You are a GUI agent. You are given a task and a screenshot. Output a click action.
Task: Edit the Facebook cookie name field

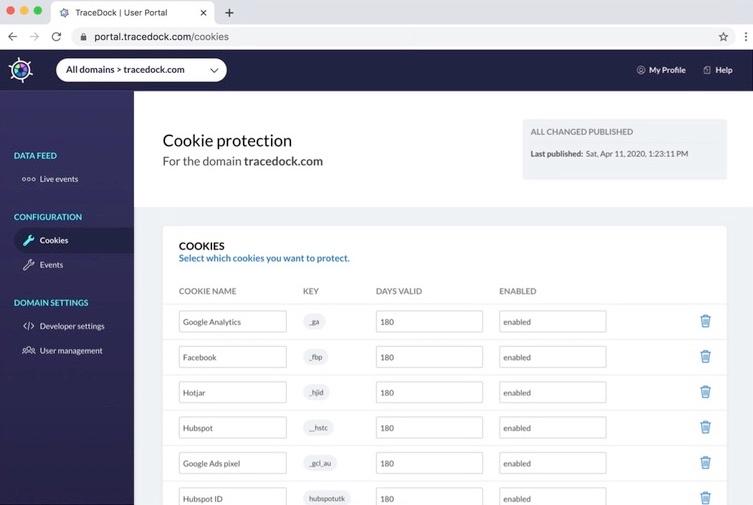coord(232,357)
